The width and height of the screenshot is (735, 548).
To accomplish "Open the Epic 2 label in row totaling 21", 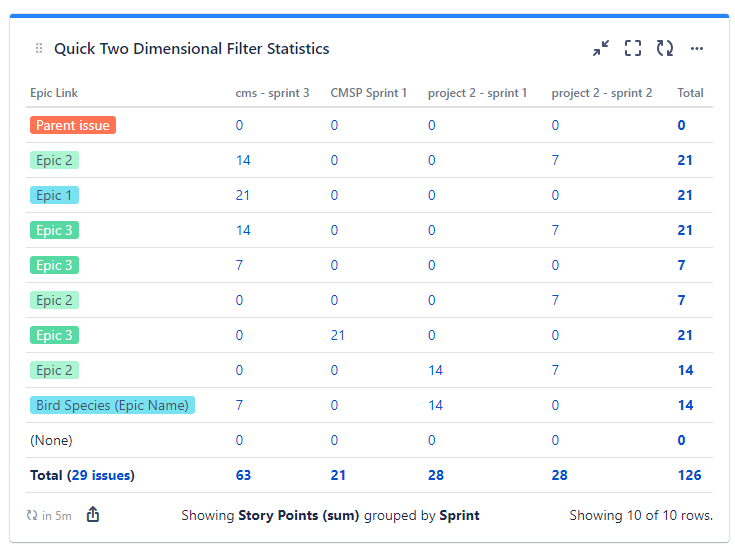I will click(x=54, y=160).
